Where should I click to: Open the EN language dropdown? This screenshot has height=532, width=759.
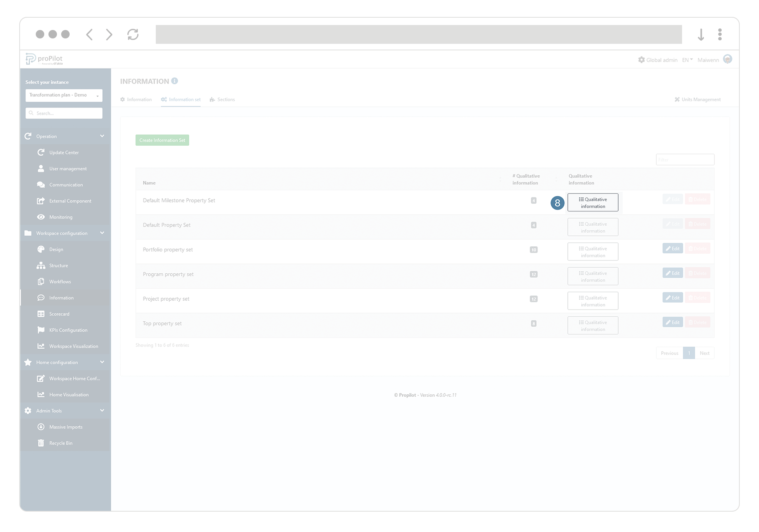(x=687, y=60)
